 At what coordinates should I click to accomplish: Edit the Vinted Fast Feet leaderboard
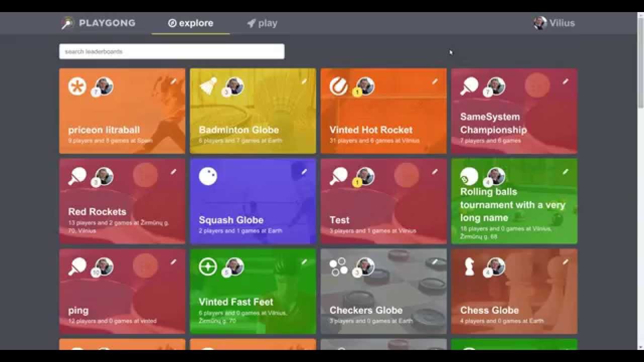304,262
